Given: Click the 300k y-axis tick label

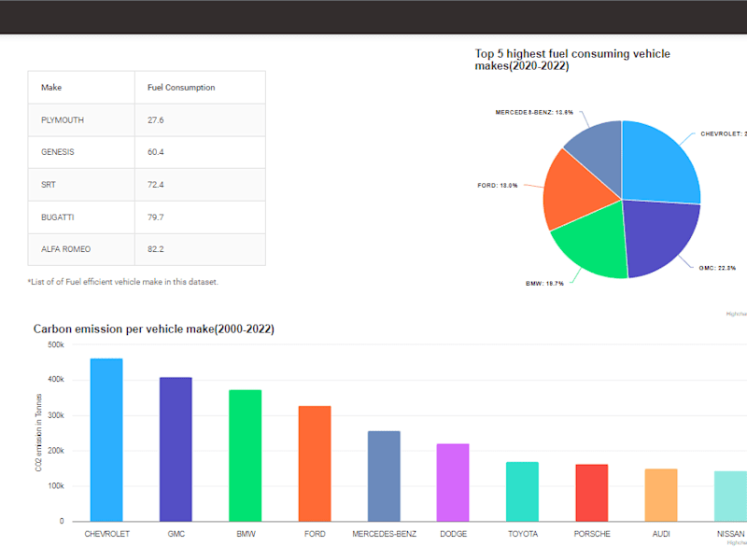Looking at the screenshot, I should (x=56, y=415).
